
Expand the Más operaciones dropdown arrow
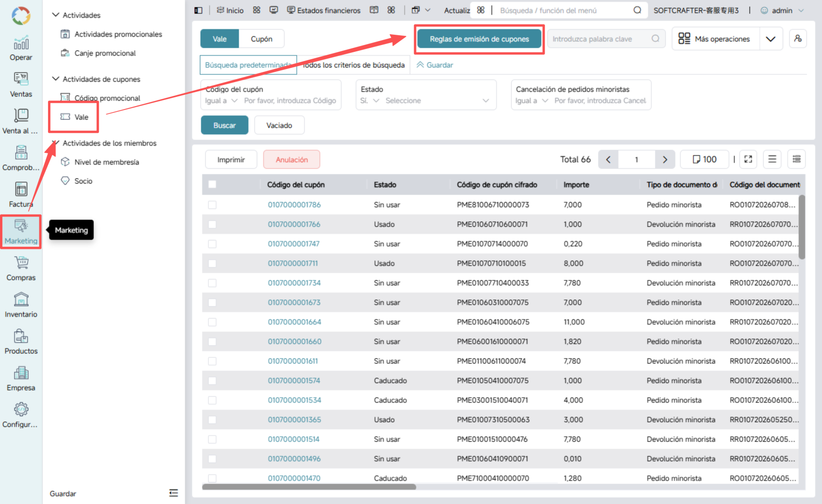coord(771,39)
